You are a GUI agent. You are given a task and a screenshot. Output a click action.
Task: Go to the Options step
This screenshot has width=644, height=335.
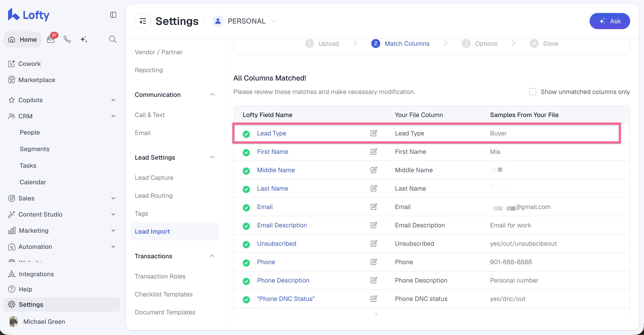pyautogui.click(x=479, y=44)
